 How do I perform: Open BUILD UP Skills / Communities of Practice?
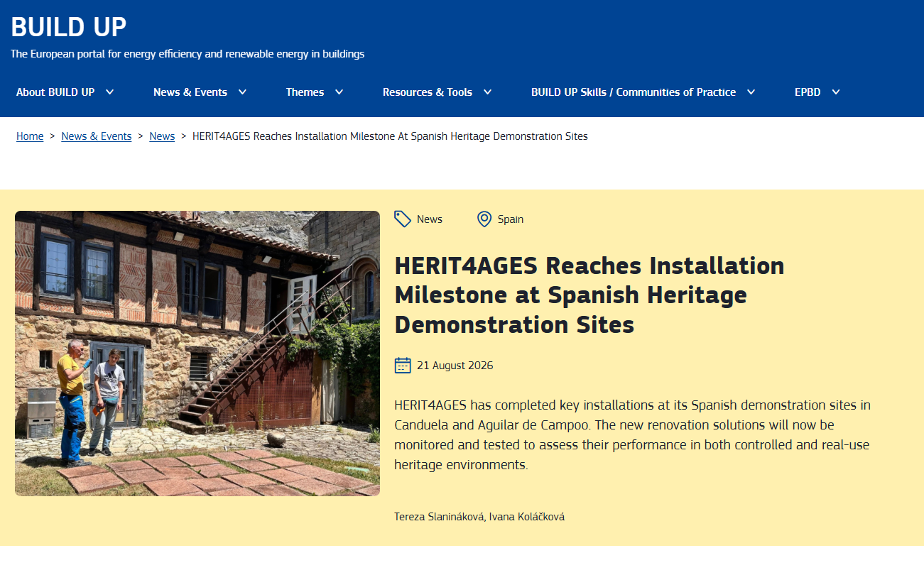coord(634,92)
